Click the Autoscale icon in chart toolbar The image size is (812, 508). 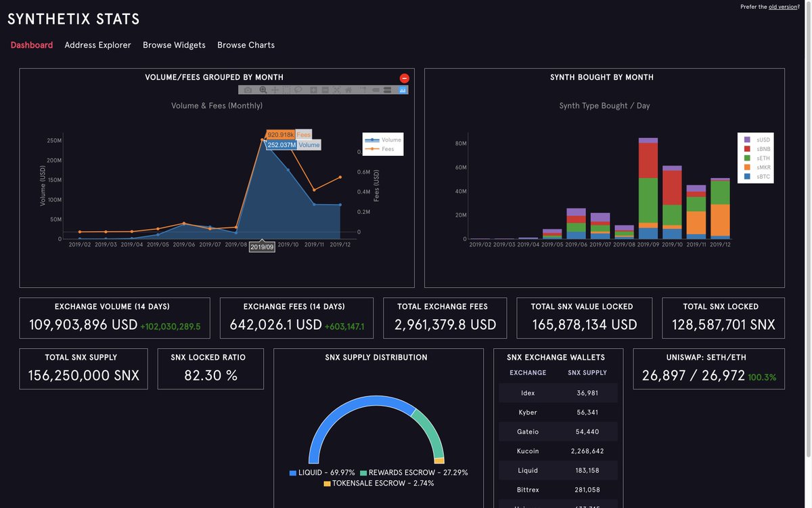click(x=336, y=90)
